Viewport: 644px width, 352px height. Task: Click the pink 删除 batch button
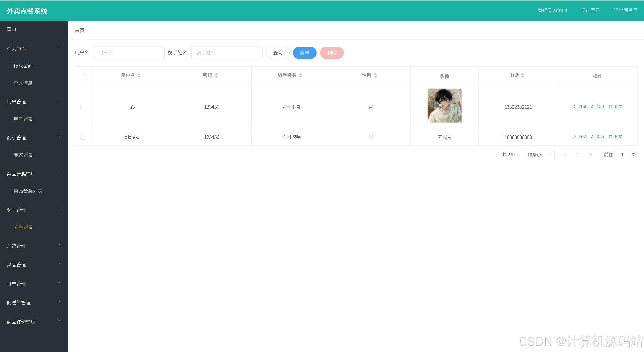point(332,53)
